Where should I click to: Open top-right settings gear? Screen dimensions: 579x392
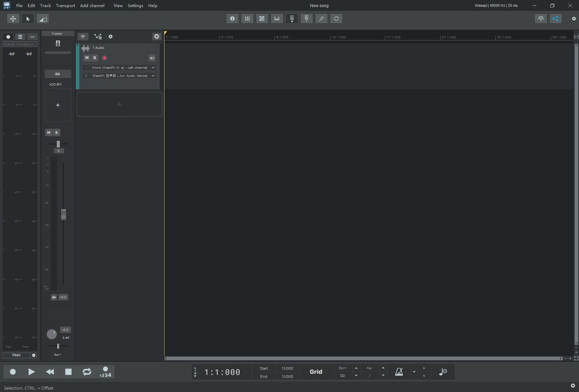573,19
